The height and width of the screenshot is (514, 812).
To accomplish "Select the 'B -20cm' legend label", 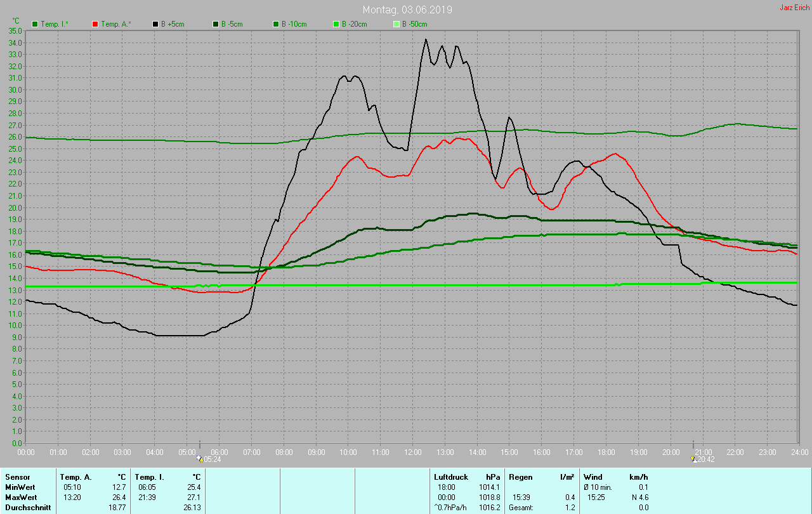I will (x=355, y=24).
